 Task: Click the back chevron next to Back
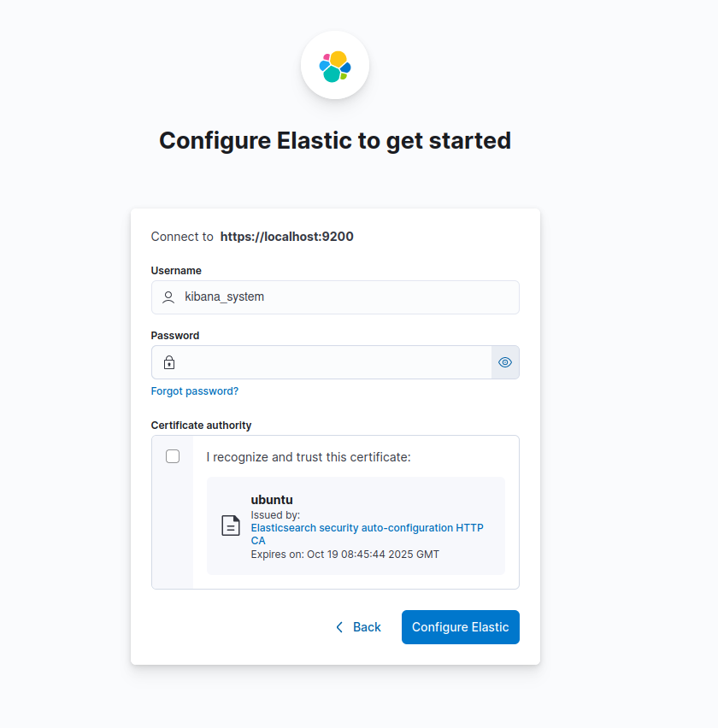(x=339, y=626)
